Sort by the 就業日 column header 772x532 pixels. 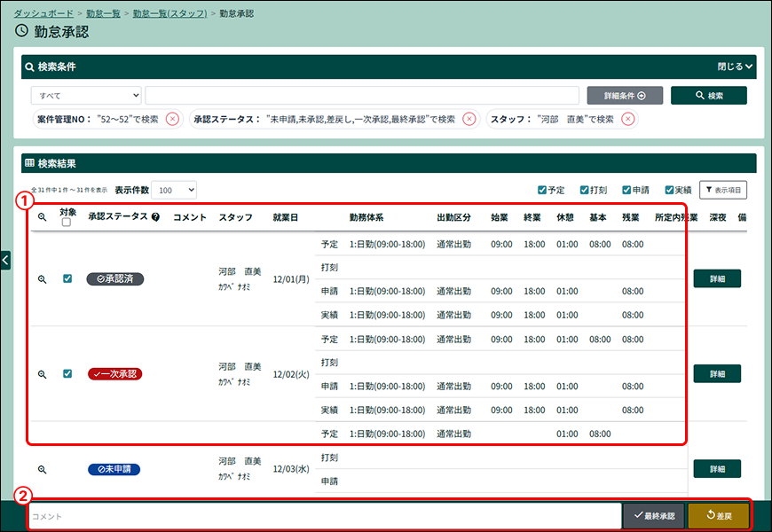point(285,217)
